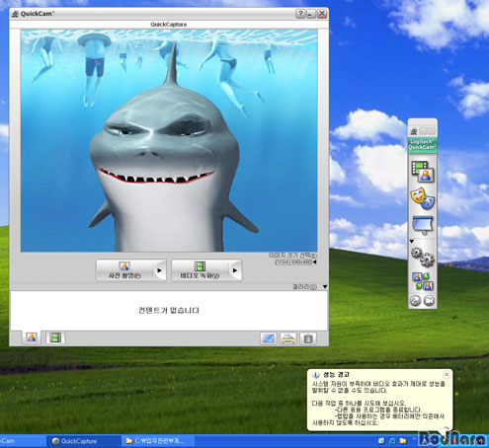Click the take photo button

click(x=125, y=270)
